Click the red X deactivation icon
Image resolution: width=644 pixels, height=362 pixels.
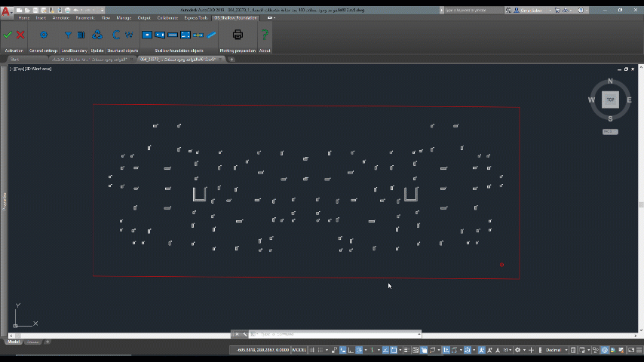[x=20, y=35]
